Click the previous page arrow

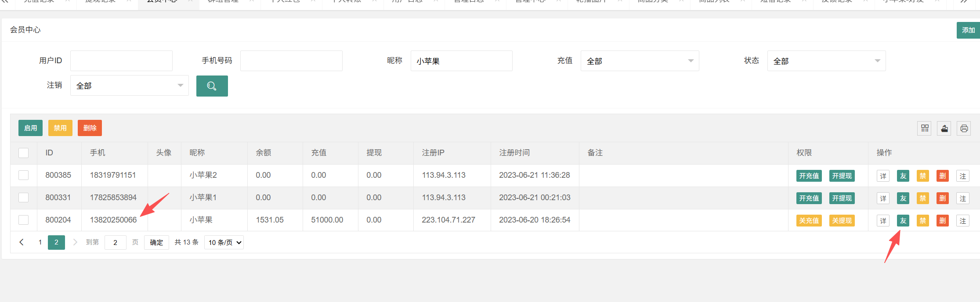point(22,242)
